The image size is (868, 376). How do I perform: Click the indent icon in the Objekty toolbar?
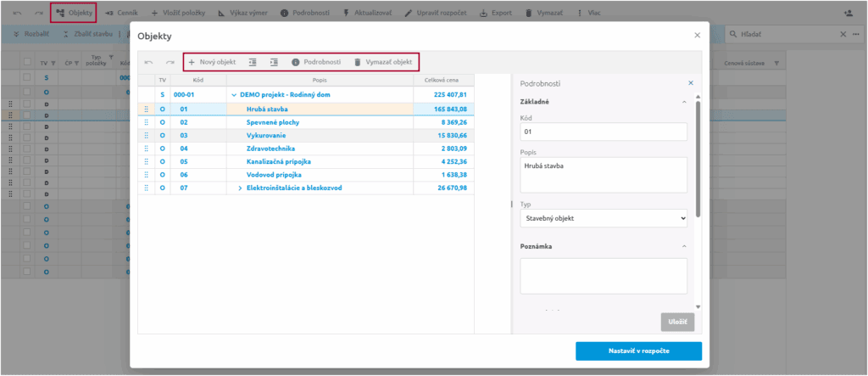tap(274, 62)
